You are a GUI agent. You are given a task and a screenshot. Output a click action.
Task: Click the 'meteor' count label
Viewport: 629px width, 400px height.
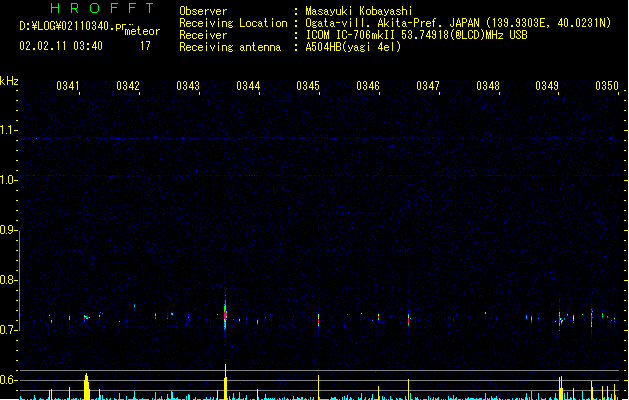142,31
